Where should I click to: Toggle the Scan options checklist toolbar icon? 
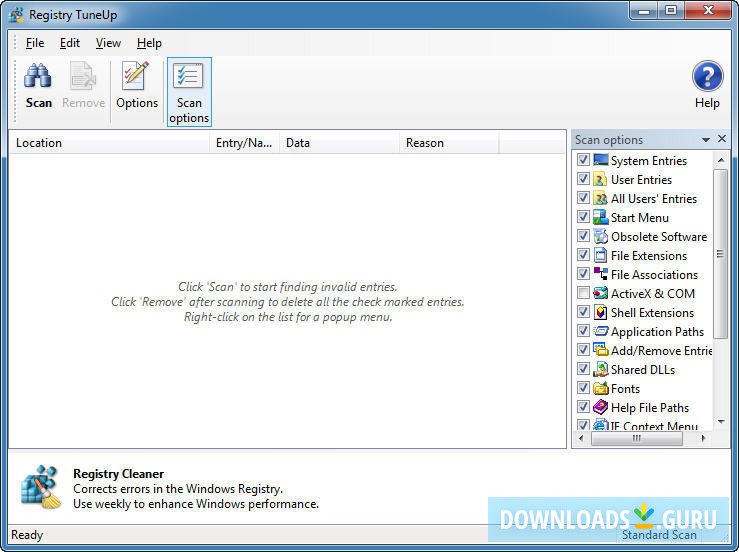pyautogui.click(x=189, y=76)
